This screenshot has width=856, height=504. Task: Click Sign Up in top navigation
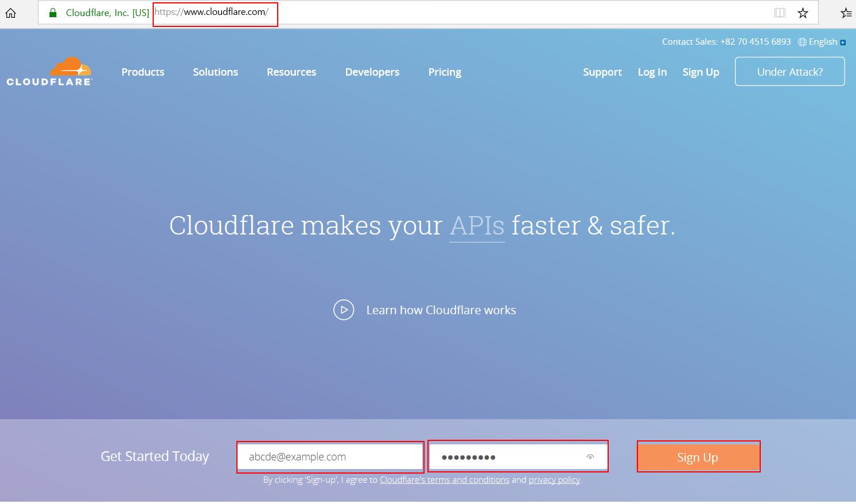[701, 72]
